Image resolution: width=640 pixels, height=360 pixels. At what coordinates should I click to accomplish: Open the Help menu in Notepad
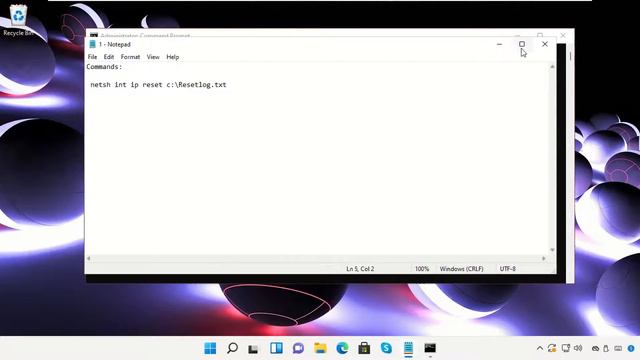[173, 57]
